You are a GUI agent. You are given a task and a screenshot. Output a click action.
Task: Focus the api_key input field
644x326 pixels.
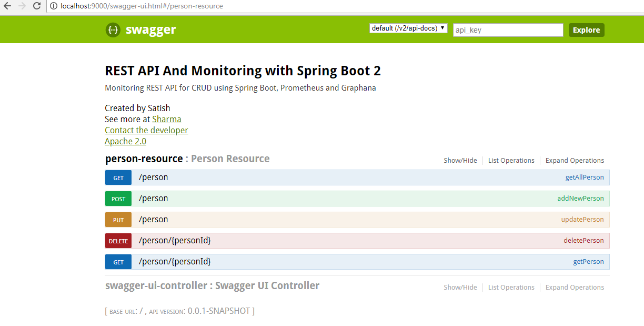coord(508,30)
